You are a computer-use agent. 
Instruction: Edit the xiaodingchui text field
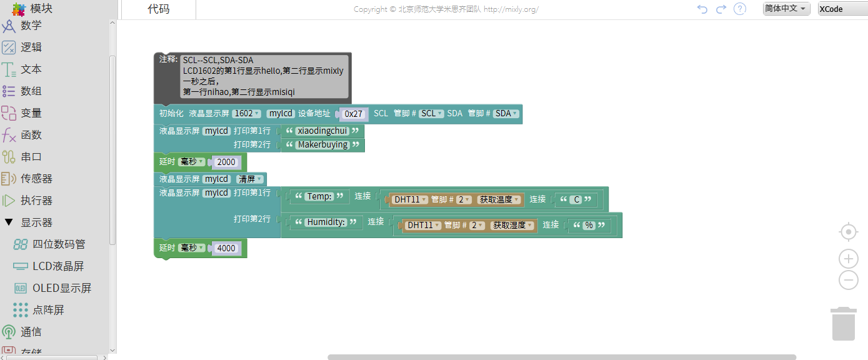click(x=322, y=131)
